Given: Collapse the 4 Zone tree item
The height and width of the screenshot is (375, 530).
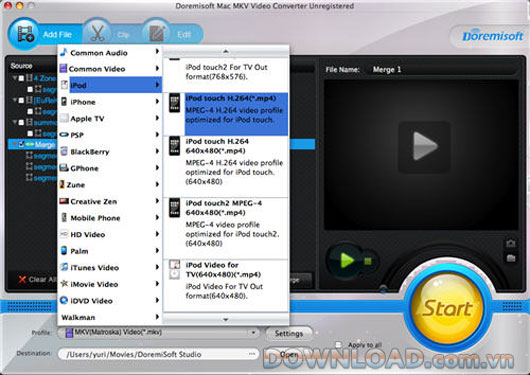Looking at the screenshot, I should click(15, 78).
